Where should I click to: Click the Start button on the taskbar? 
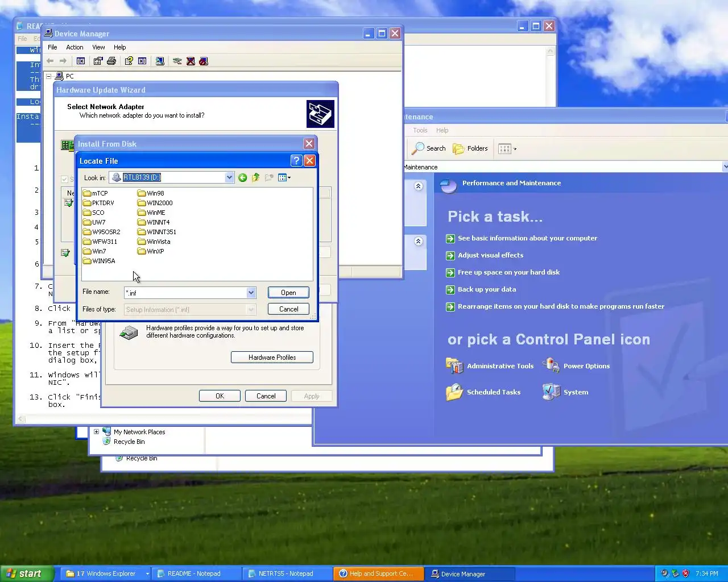click(26, 573)
